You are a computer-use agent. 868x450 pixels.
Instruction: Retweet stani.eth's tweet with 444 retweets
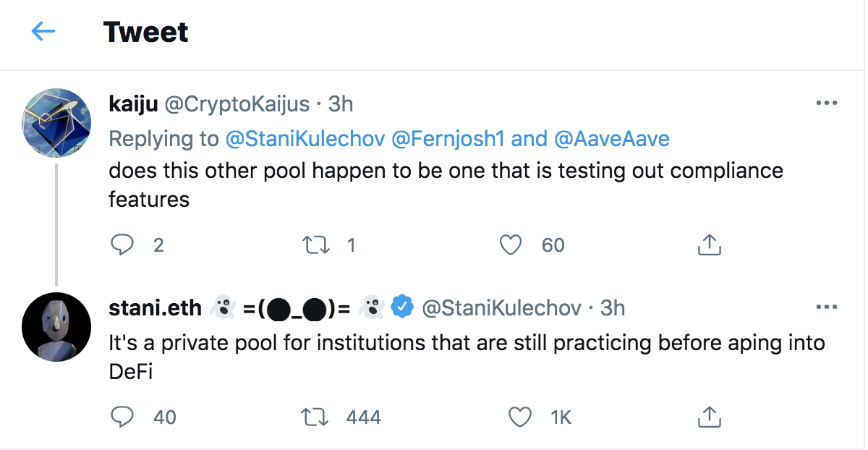click(x=316, y=417)
